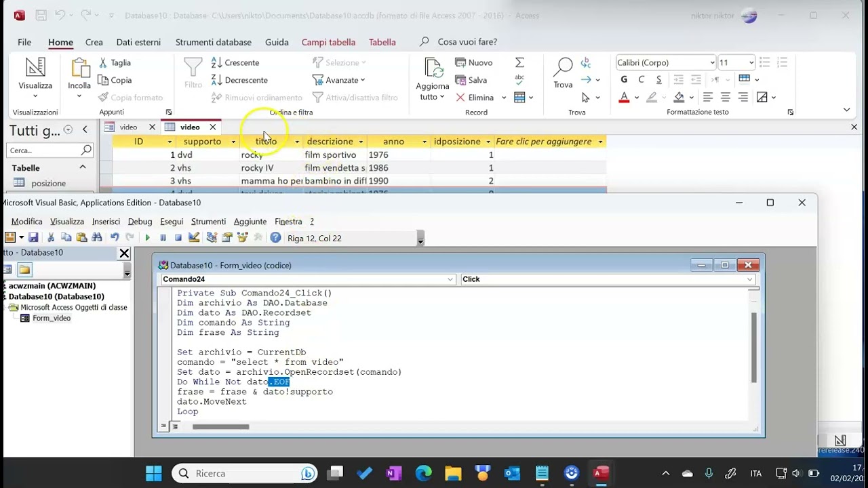
Task: Toggle Design Mode icon in VBA toolbar
Action: (x=194, y=237)
